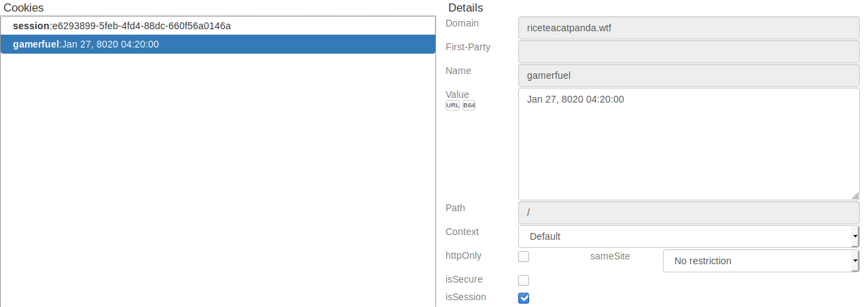The height and width of the screenshot is (307, 868).
Task: Uncheck the isSession checkbox
Action: point(524,298)
